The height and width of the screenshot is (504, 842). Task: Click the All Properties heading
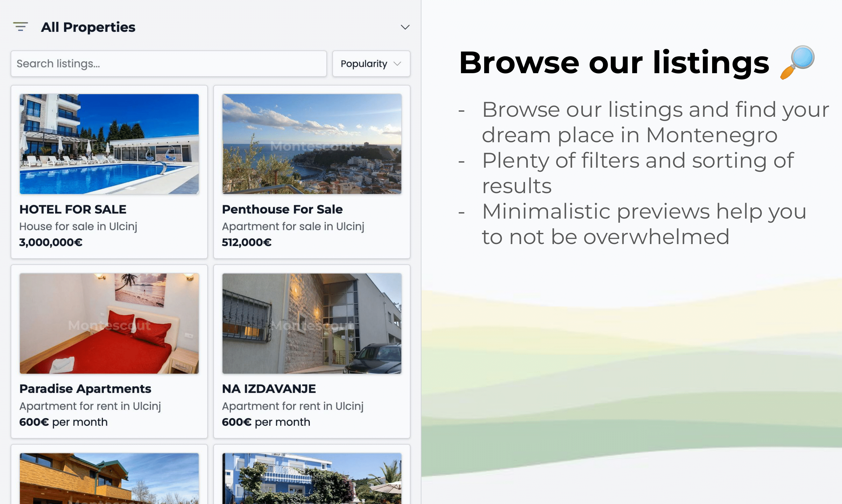tap(88, 27)
